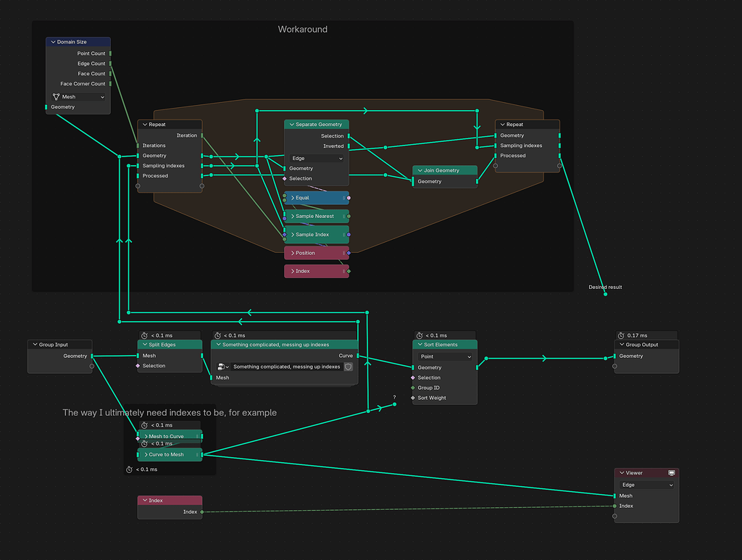Click the Inverted output socket of Separate Geometry
This screenshot has width=742, height=560.
pos(349,146)
